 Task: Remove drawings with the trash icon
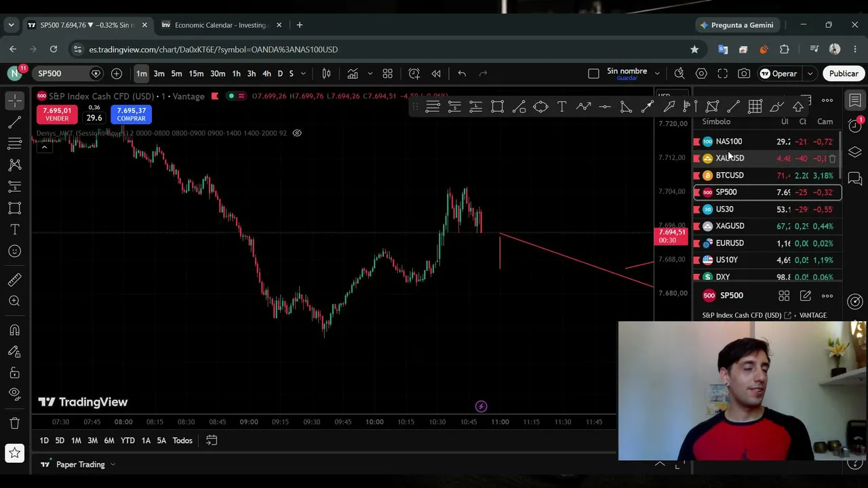coord(15,424)
